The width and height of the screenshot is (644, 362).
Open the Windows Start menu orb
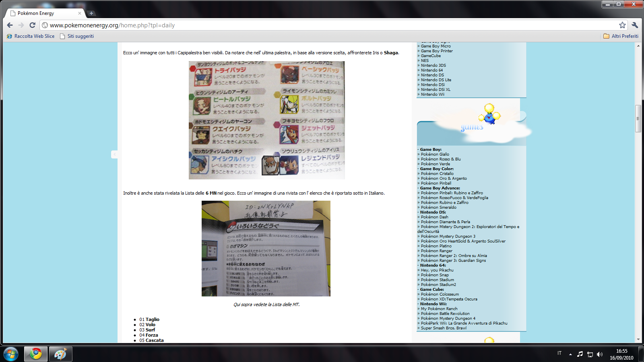tap(10, 354)
